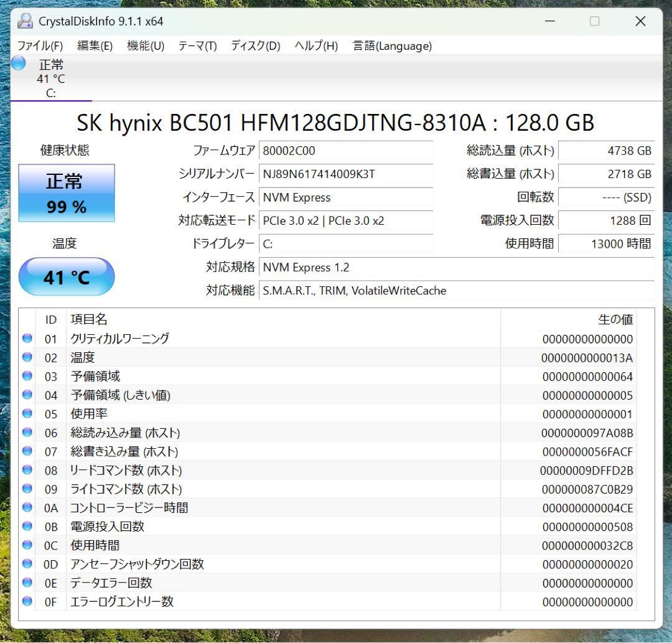
Task: Click the ファームウェア value field showing 80002C00
Action: (346, 150)
